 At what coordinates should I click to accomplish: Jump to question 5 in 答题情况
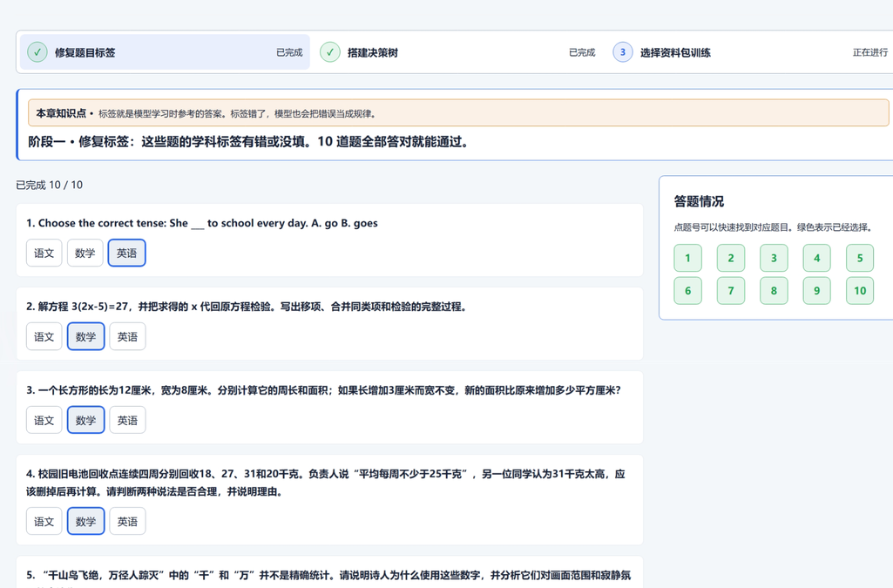click(x=860, y=258)
